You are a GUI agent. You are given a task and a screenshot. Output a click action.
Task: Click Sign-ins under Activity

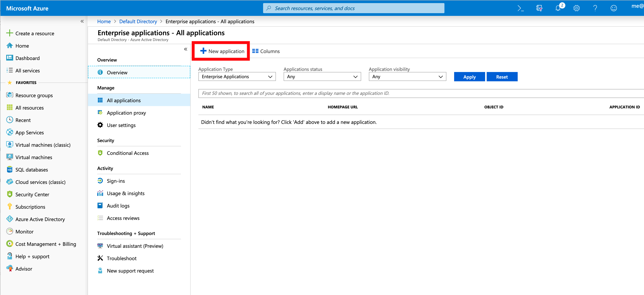tap(115, 181)
